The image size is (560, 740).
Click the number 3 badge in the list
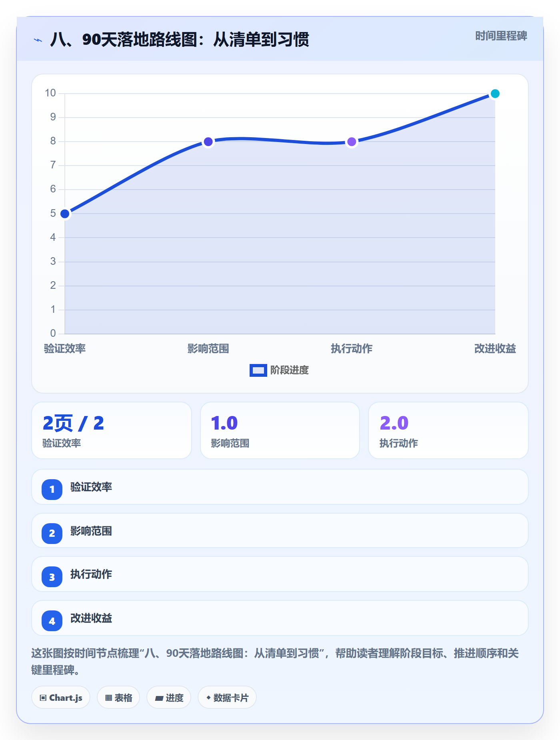[52, 577]
